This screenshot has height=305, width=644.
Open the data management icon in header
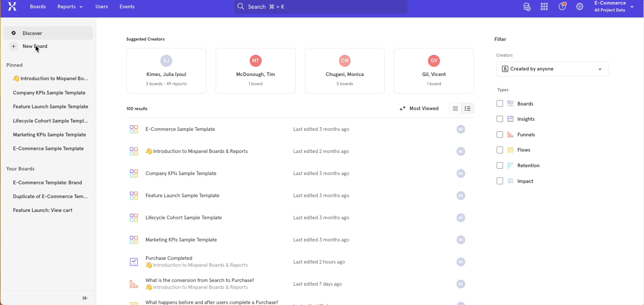[527, 6]
